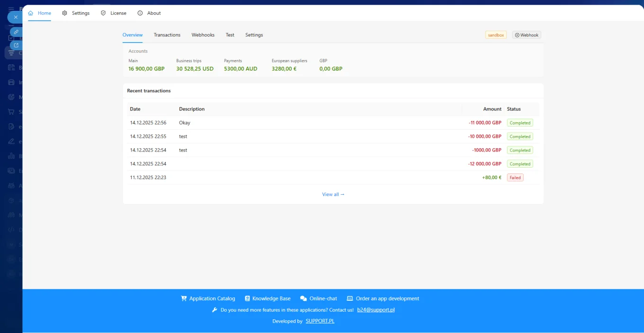Click the SUPPORT.PL developer link
This screenshot has height=333, width=644.
[320, 321]
